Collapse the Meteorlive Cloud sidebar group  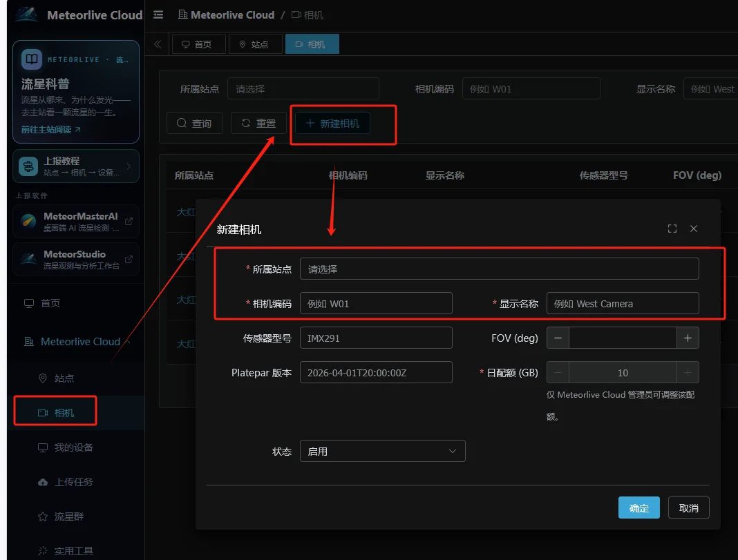[76, 342]
